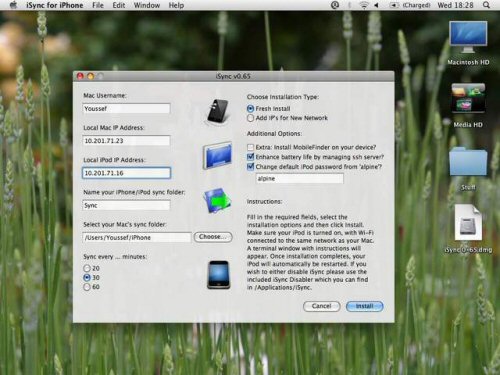500x375 pixels.
Task: Set sync interval to 20 minutes
Action: (x=87, y=268)
